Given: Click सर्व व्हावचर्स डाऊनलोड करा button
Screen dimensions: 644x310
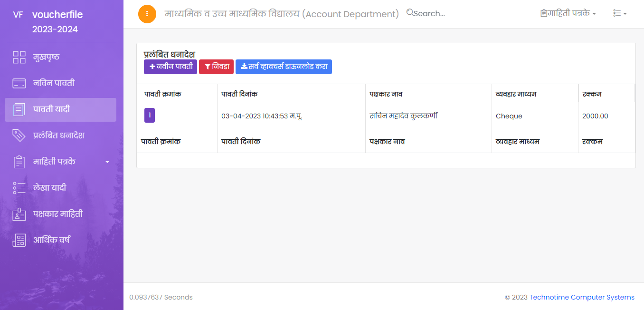Looking at the screenshot, I should [x=284, y=67].
